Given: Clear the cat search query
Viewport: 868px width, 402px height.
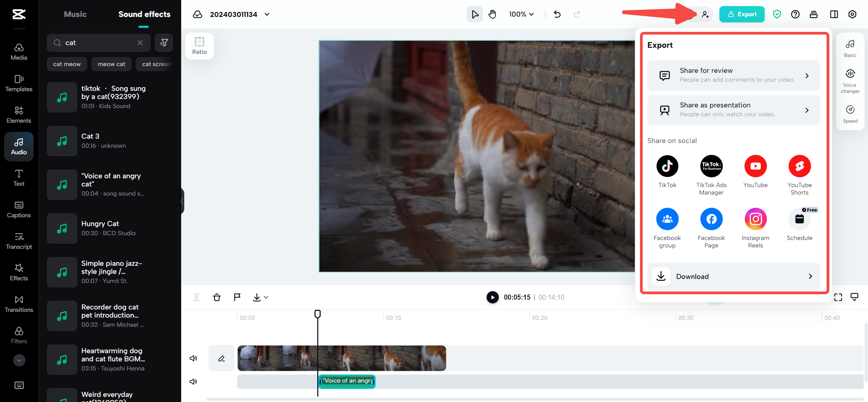Looking at the screenshot, I should [140, 43].
